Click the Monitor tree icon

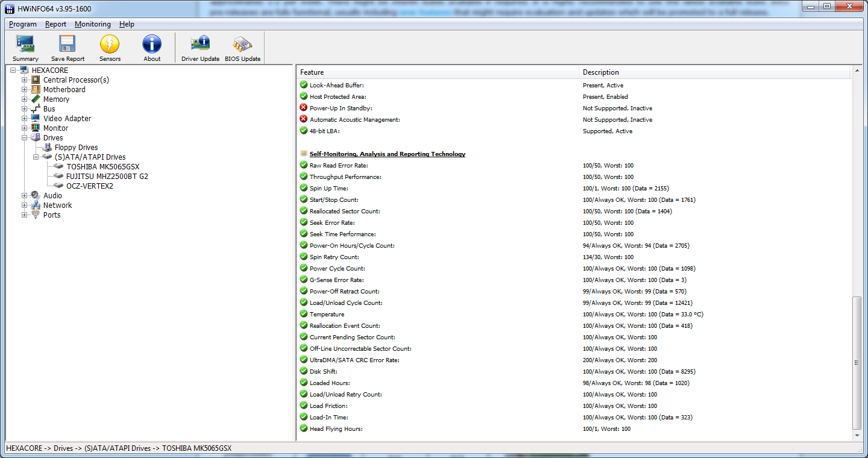click(x=36, y=128)
